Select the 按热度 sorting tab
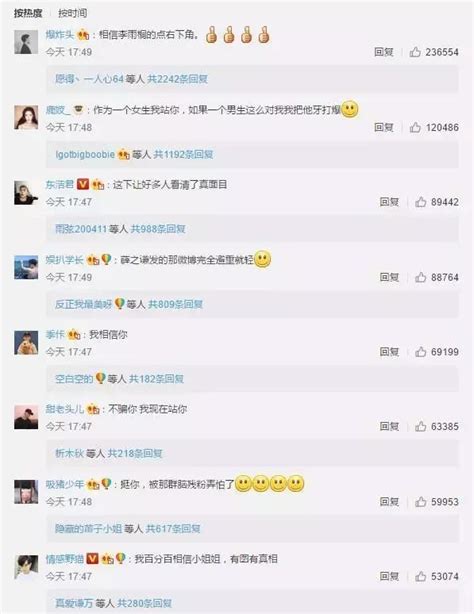 click(28, 13)
